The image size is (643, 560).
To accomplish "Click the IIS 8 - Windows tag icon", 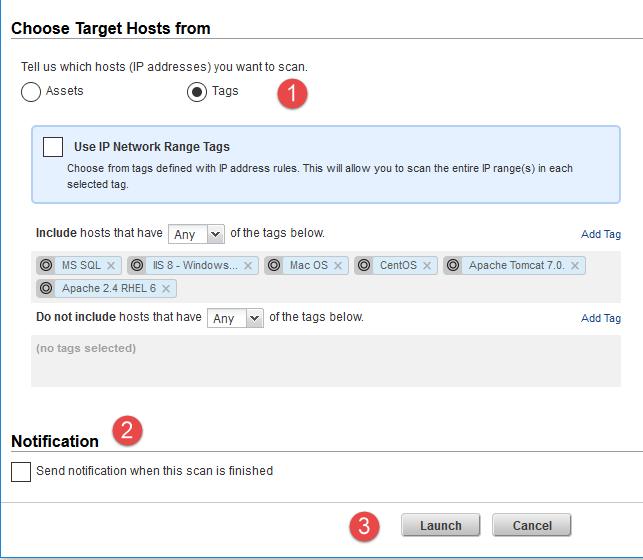I will click(x=137, y=265).
